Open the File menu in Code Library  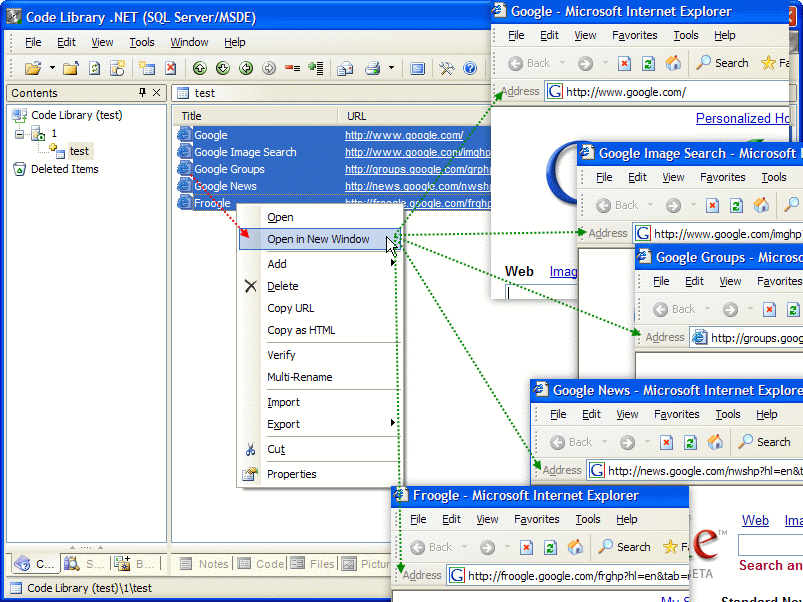33,42
